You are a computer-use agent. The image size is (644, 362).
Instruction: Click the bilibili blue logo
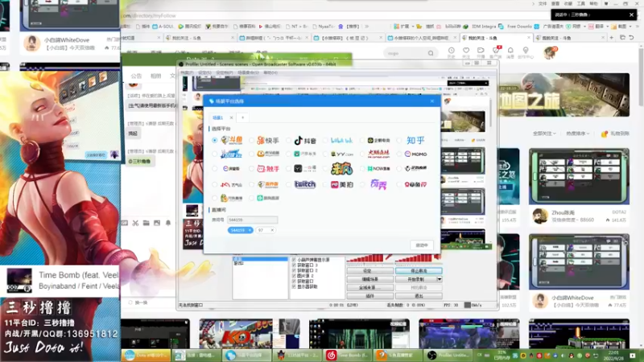341,140
